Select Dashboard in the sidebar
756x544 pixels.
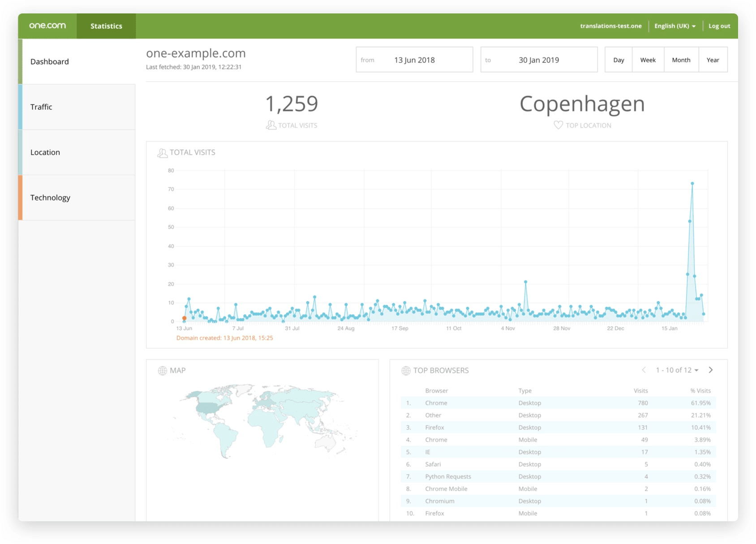click(x=77, y=61)
